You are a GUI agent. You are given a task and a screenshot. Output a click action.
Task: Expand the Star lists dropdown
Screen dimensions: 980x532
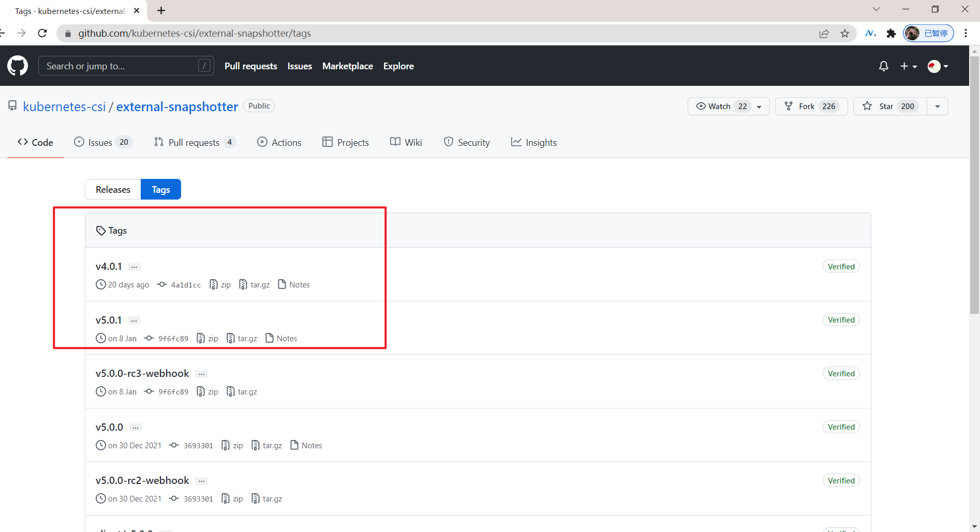[x=938, y=107]
